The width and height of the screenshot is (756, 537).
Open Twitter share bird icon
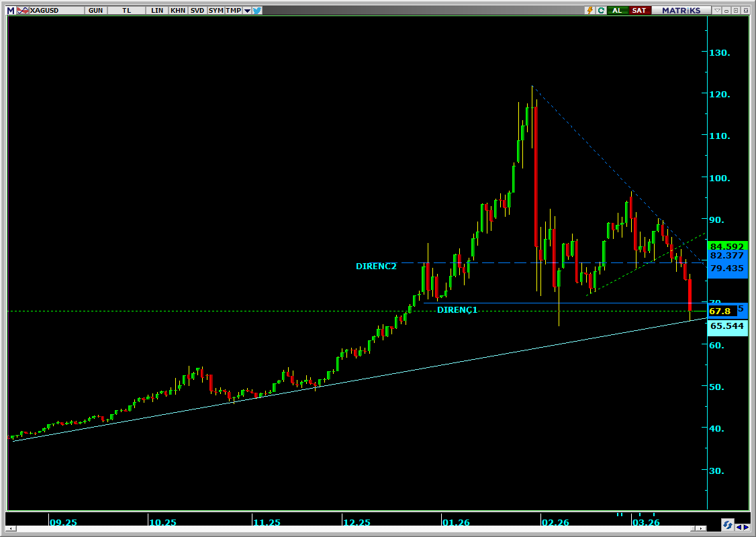tap(257, 10)
